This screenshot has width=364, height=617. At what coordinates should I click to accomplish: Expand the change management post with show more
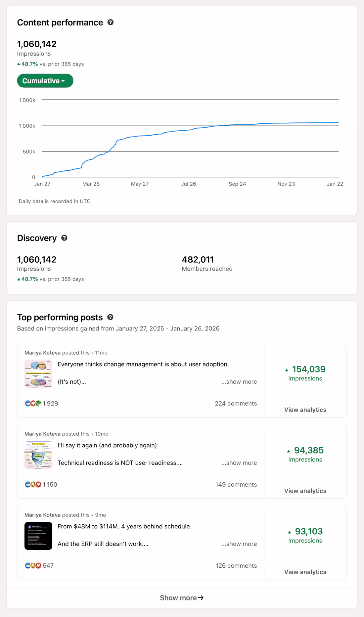point(239,381)
